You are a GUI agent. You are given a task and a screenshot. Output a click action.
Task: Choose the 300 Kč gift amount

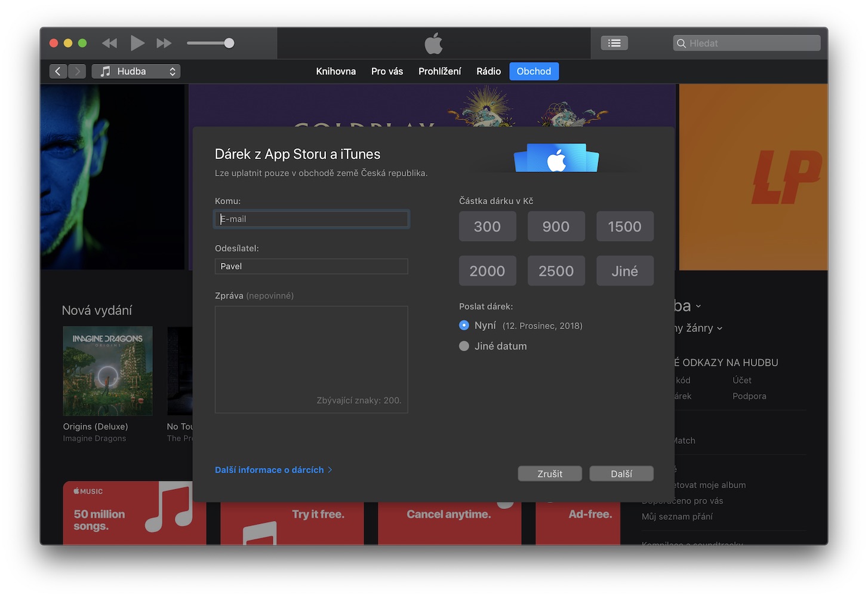point(487,226)
